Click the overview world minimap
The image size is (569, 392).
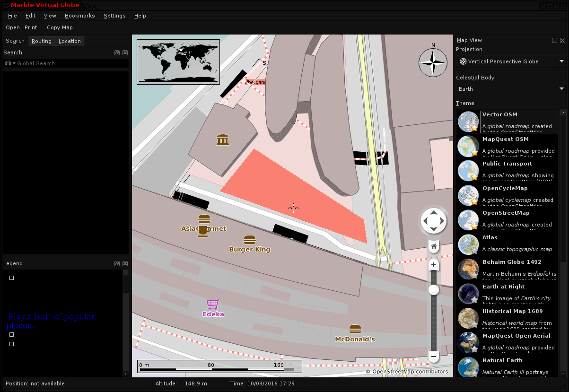pos(178,62)
